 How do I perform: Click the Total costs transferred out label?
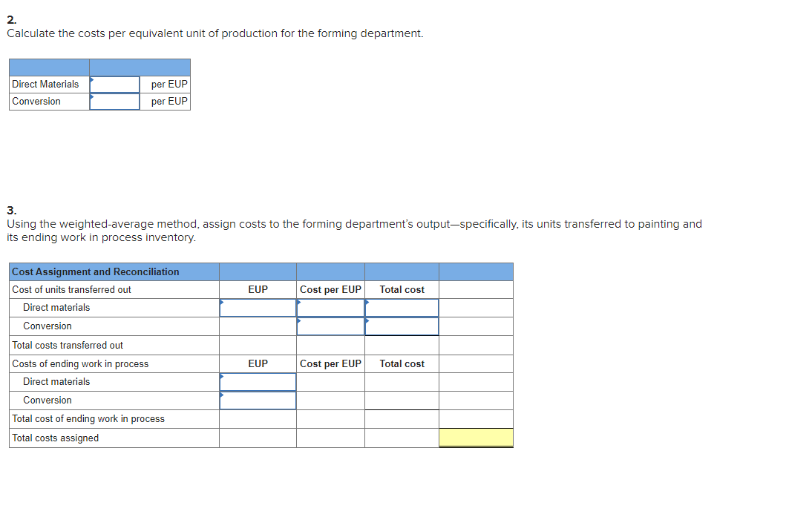(68, 345)
